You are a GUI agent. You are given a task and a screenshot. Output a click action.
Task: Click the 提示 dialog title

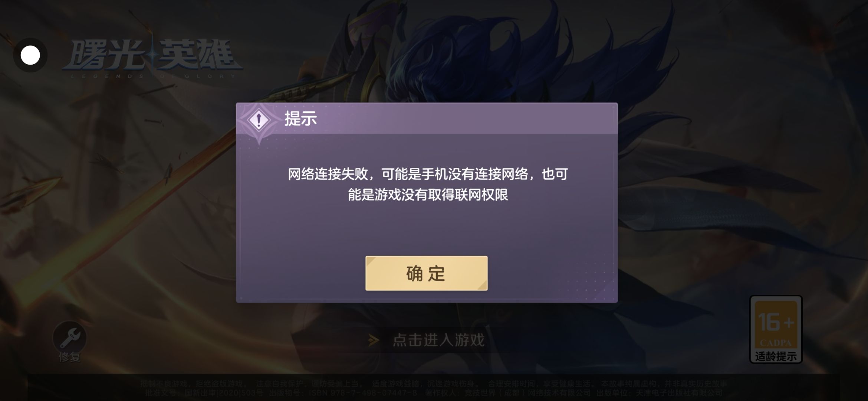tap(300, 119)
